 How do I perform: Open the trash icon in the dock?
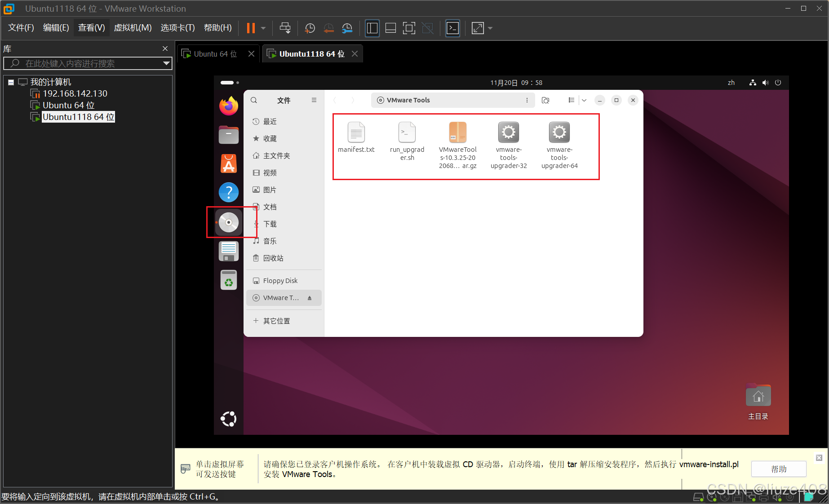pos(229,280)
